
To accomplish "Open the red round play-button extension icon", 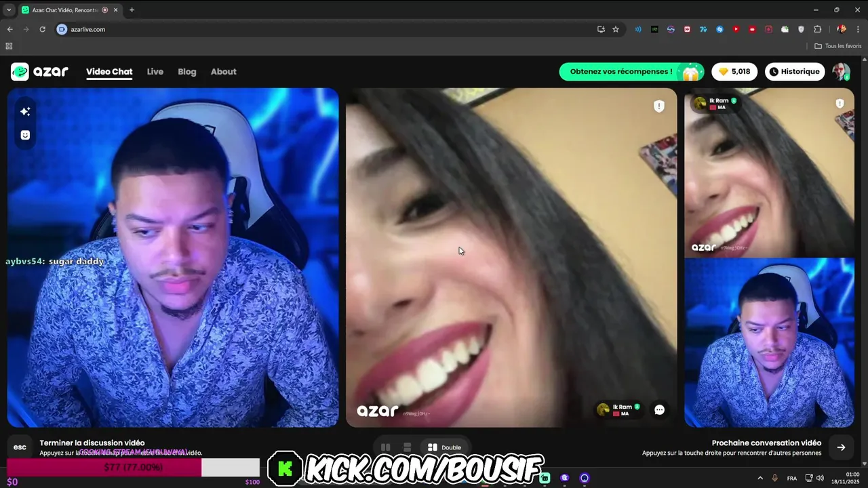I will (736, 29).
